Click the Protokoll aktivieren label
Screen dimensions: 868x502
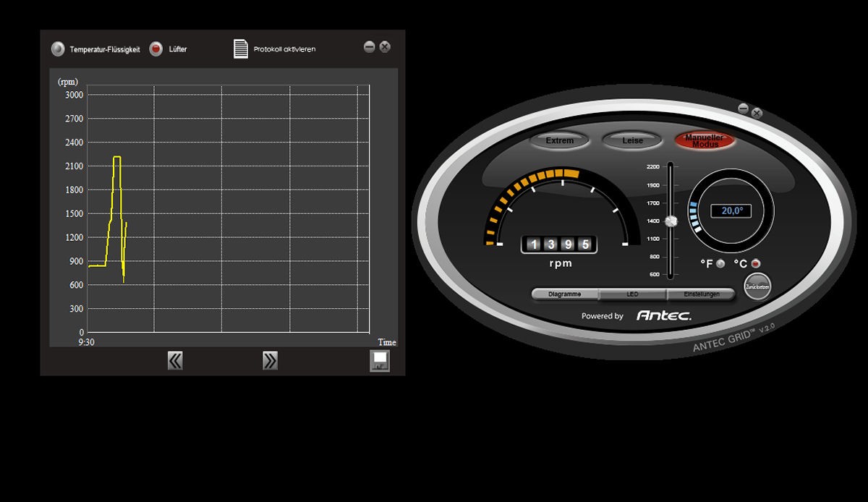284,49
